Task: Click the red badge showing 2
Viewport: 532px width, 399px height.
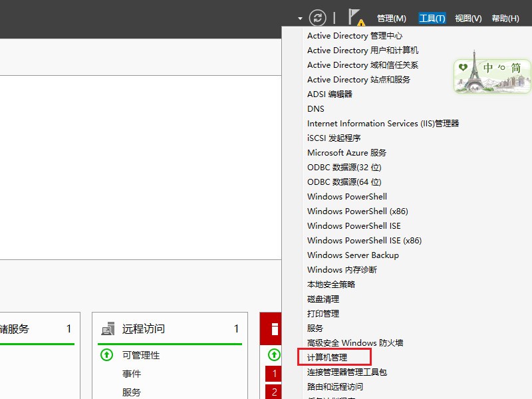Action: point(273,392)
